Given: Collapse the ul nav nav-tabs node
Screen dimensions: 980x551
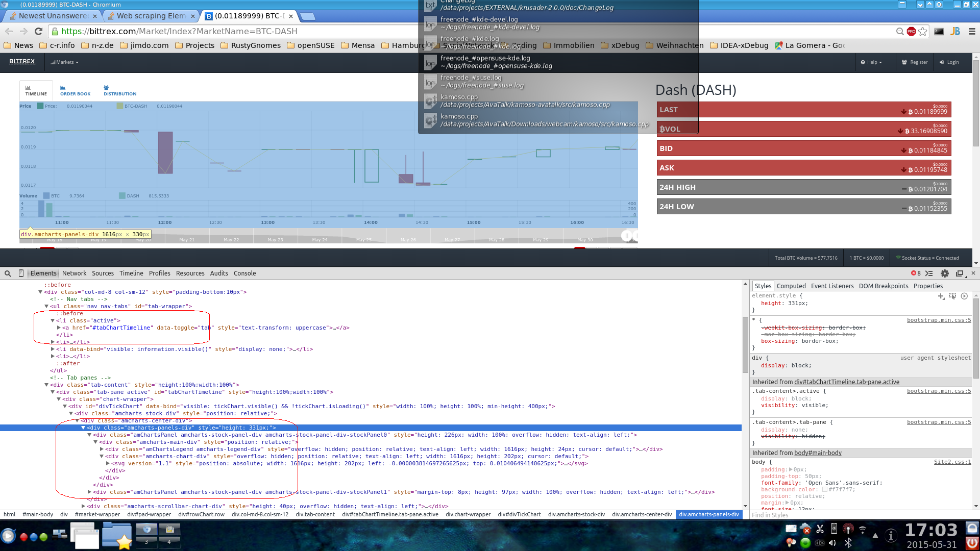Looking at the screenshot, I should pyautogui.click(x=46, y=307).
